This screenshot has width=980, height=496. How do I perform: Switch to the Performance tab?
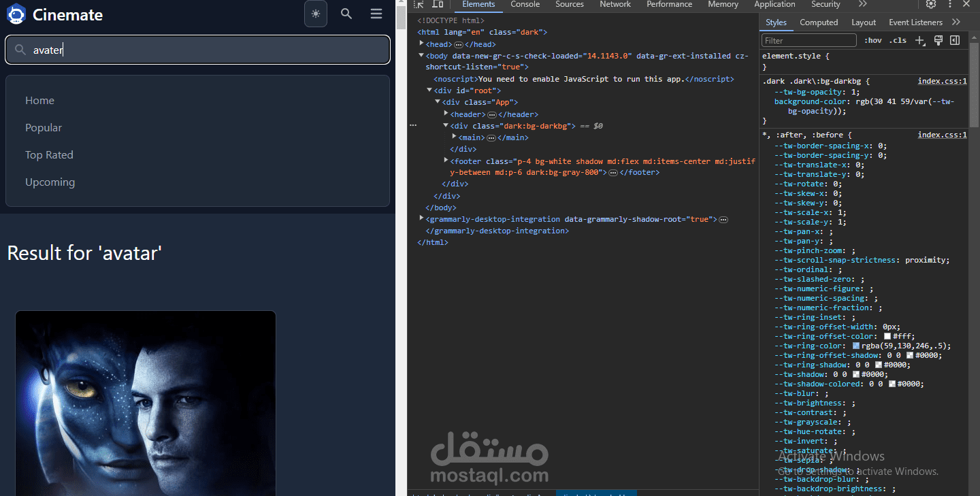(x=670, y=4)
